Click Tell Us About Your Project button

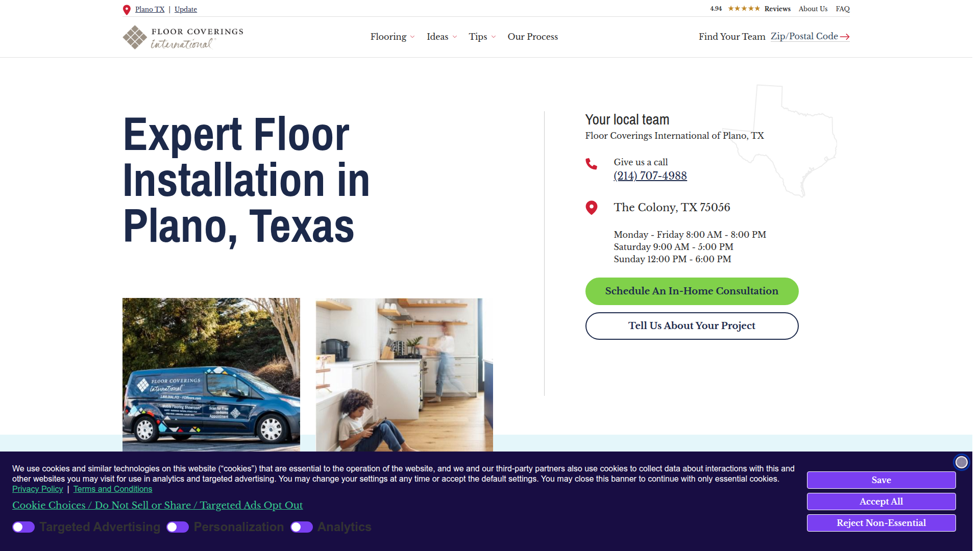pyautogui.click(x=692, y=325)
